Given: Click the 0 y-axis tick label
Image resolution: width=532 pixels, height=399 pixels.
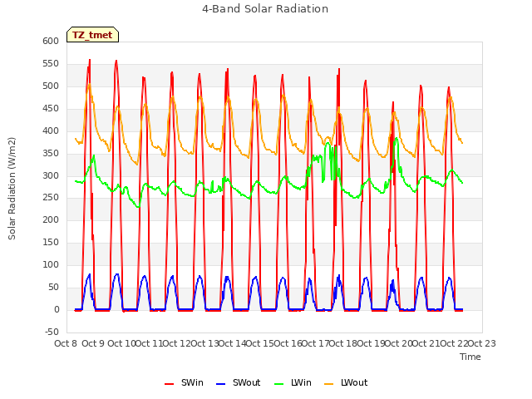Looking at the screenshot, I should tap(57, 309).
